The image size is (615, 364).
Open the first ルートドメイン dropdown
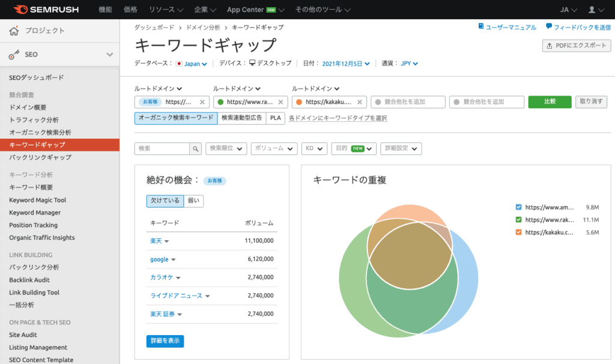(158, 89)
